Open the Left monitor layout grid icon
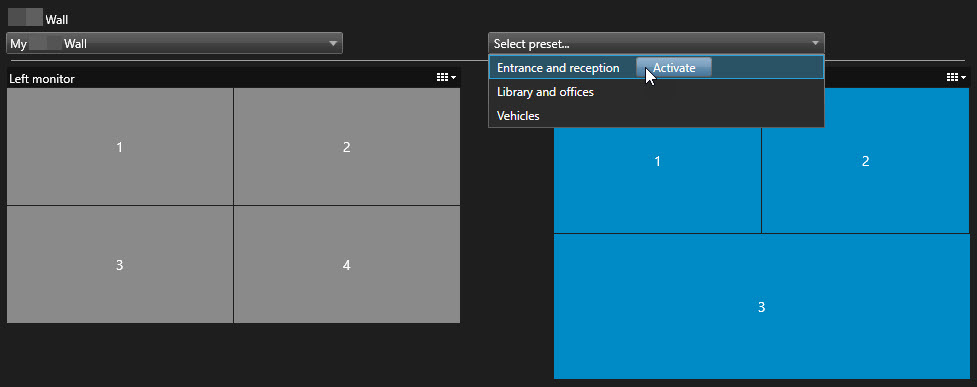 [x=442, y=77]
